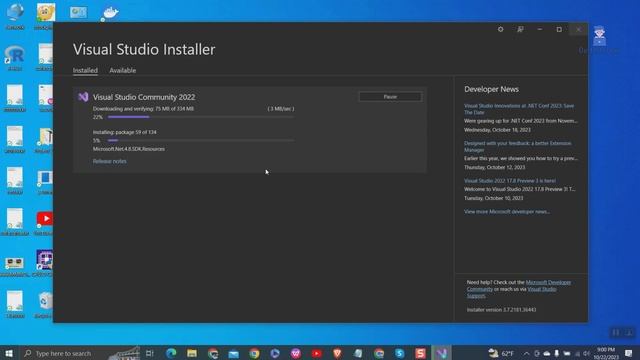The width and height of the screenshot is (640, 360).
Task: Open the Docker whale desktop icon
Action: click(110, 13)
